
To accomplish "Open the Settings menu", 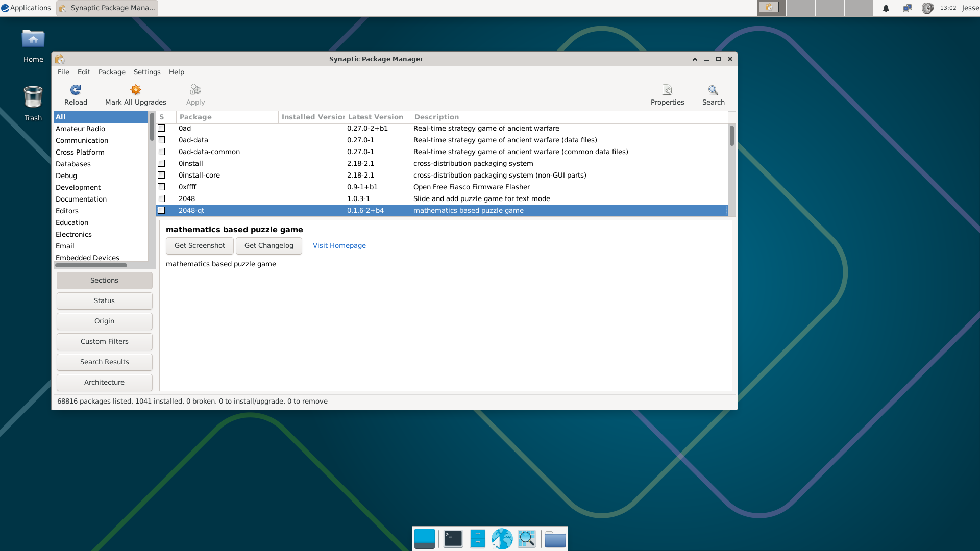I will point(147,72).
